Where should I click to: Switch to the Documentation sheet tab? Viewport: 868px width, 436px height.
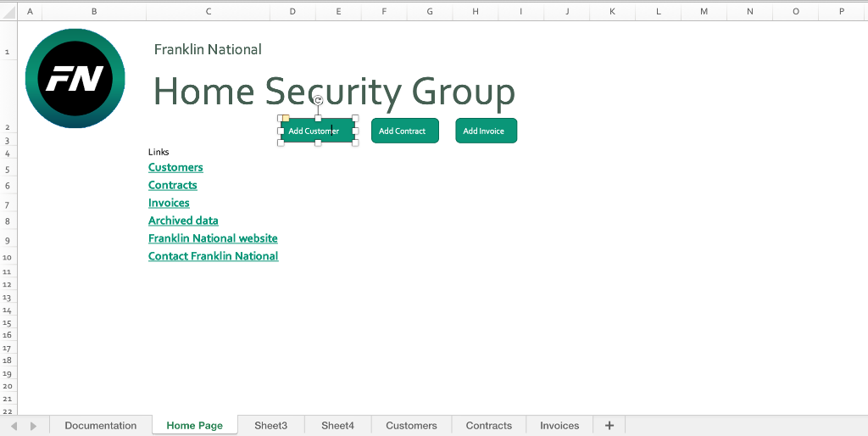click(x=101, y=426)
